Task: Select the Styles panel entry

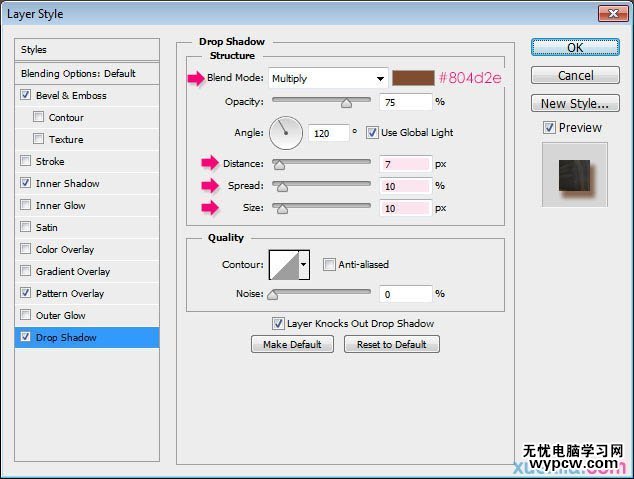Action: [x=87, y=50]
